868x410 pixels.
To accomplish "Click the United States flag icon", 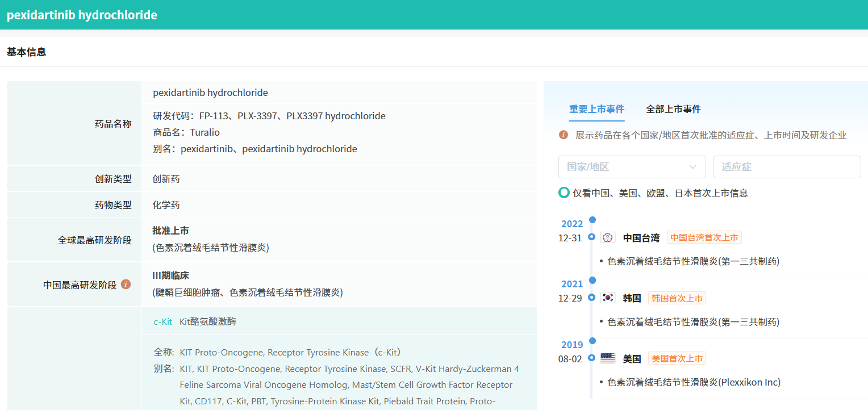I will [x=608, y=358].
